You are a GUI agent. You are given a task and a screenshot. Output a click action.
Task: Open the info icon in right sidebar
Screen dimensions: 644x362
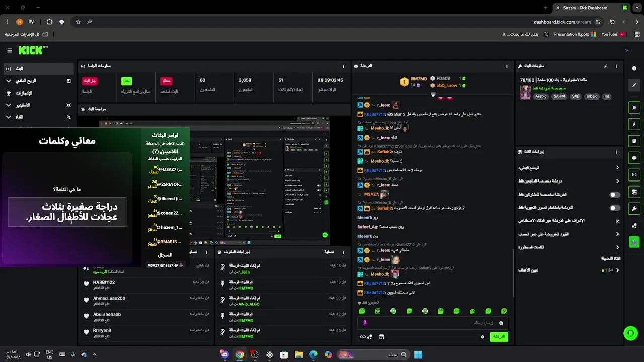pyautogui.click(x=634, y=68)
